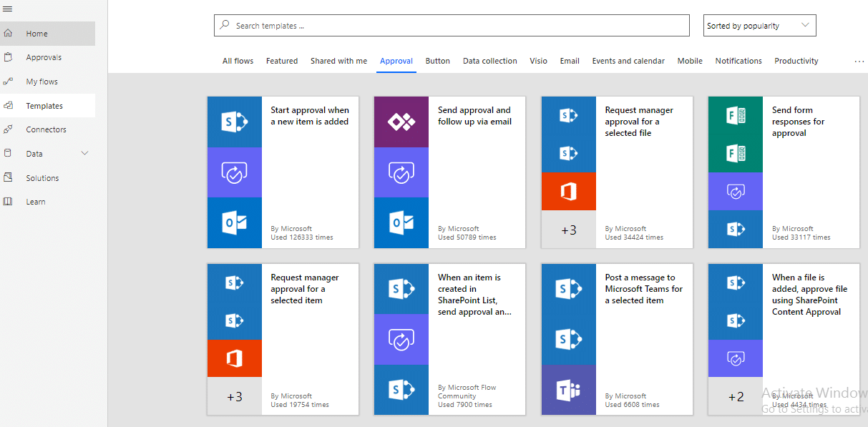868x427 pixels.
Task: Collapse the navigation with hamburger menu icon
Action: point(8,9)
